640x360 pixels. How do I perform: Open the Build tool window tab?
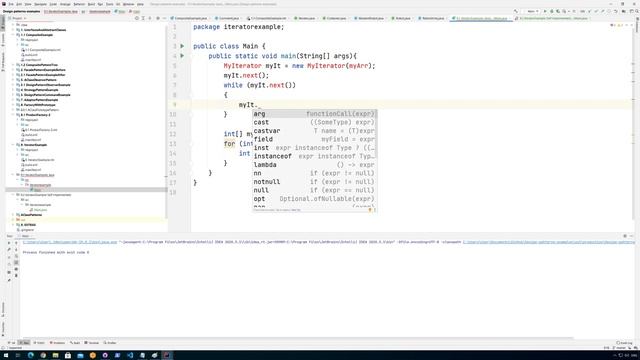(75, 343)
